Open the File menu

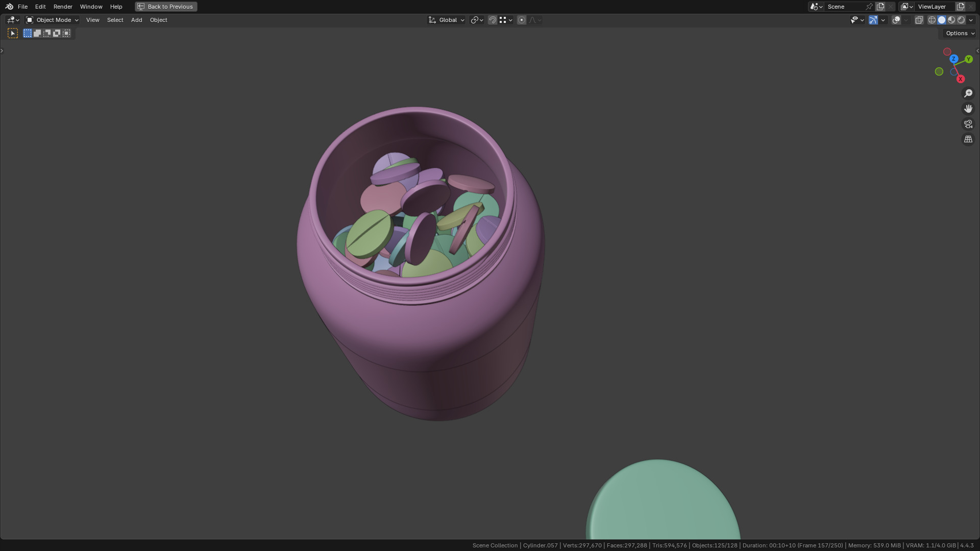(22, 7)
